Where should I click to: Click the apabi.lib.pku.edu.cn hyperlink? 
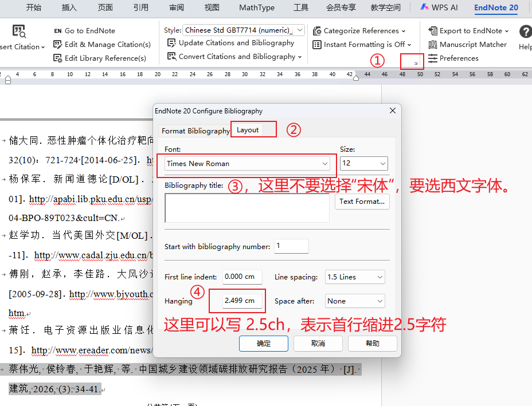(x=91, y=199)
